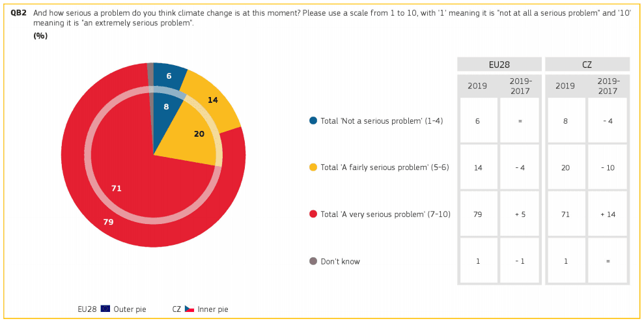This screenshot has height=323, width=644.
Task: Select the CZ table header
Action: pyautogui.click(x=587, y=64)
